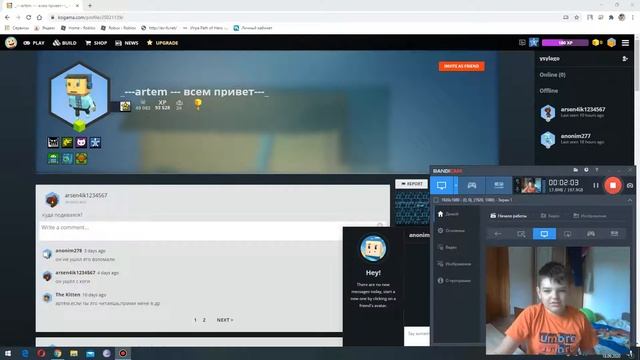Click the gold trophy icon on profile
Viewport: 640px width, 360px height.
point(198,104)
